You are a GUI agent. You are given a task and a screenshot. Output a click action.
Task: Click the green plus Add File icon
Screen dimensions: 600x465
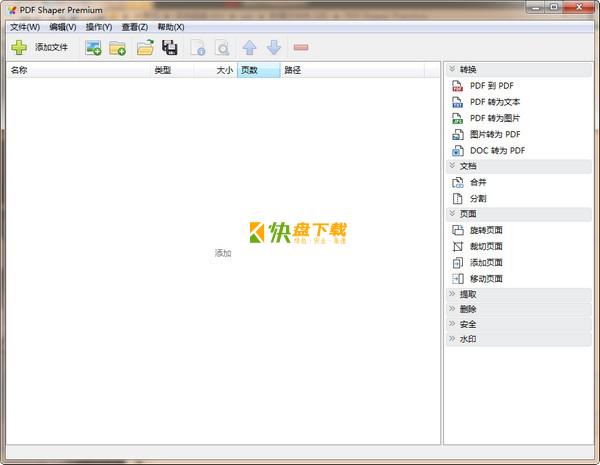click(x=19, y=47)
